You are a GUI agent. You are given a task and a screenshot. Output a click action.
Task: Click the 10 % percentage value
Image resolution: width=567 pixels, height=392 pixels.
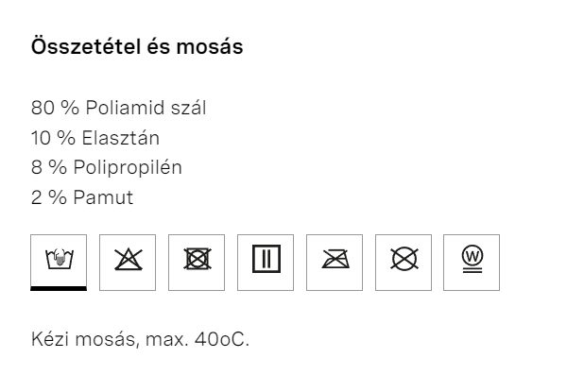[x=53, y=138]
